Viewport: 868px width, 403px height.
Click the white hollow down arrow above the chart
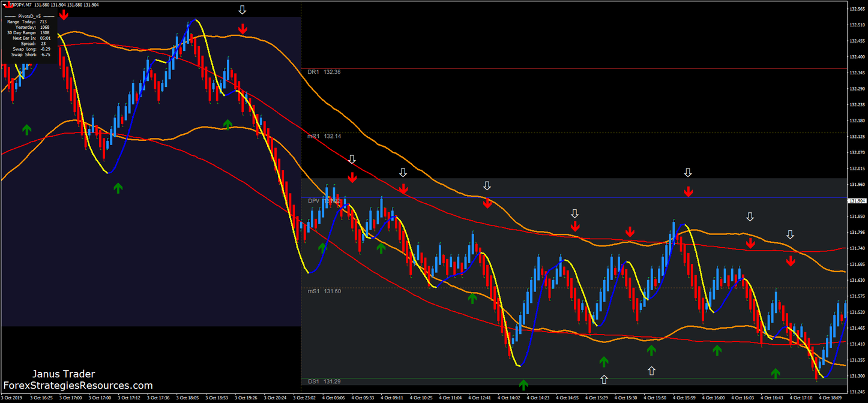point(242,9)
